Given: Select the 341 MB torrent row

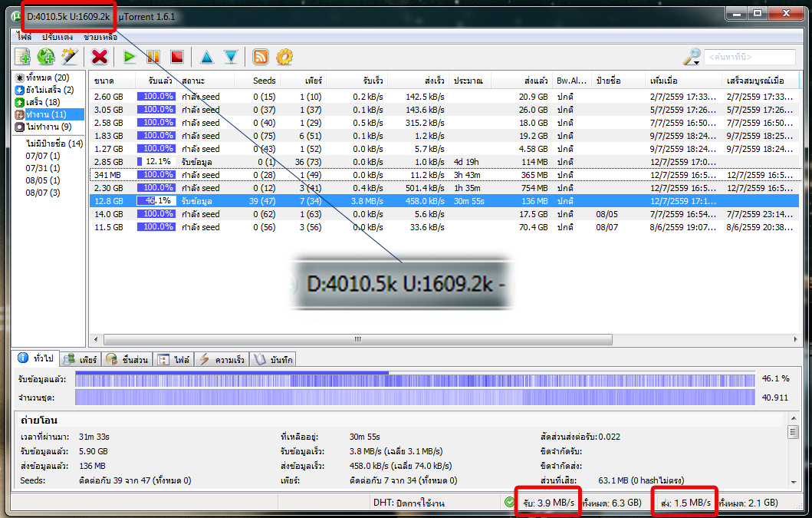Looking at the screenshot, I should pyautogui.click(x=444, y=175).
